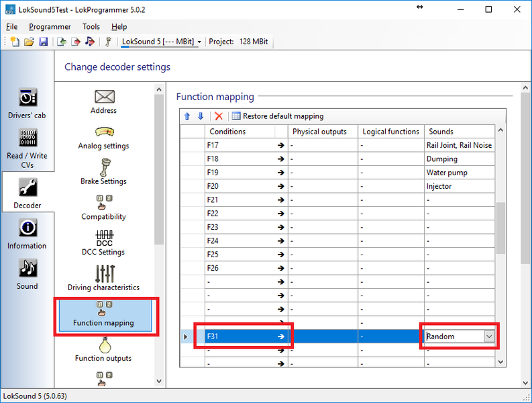532x403 pixels.
Task: Open the Address settings
Action: (x=104, y=102)
